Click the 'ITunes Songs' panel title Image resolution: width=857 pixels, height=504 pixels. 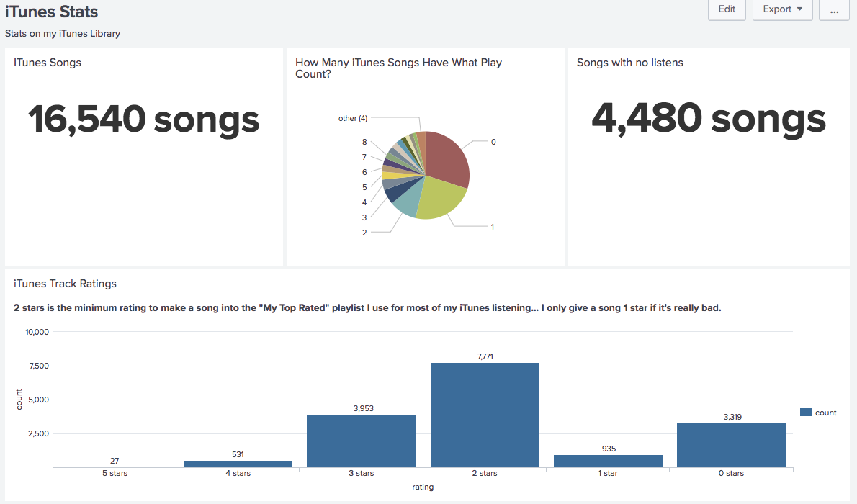coord(48,63)
